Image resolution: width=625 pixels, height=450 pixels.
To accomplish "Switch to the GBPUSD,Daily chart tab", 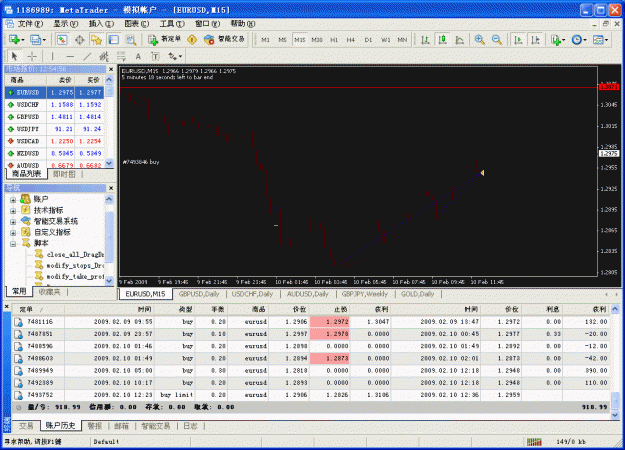I will 199,294.
